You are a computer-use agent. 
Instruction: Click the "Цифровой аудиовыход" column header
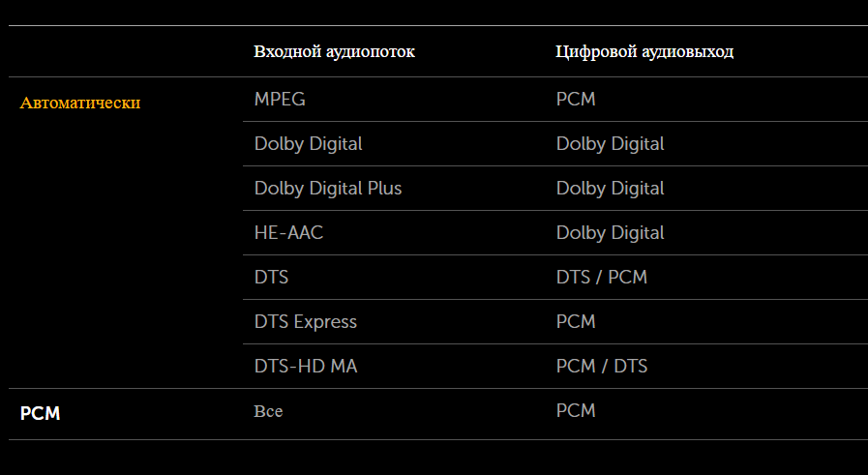click(x=644, y=51)
